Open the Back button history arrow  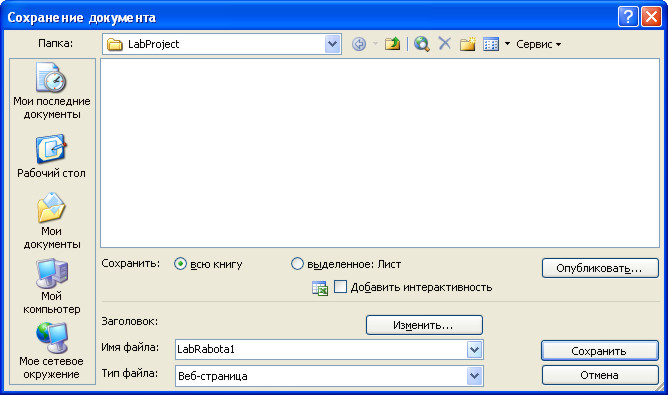375,44
